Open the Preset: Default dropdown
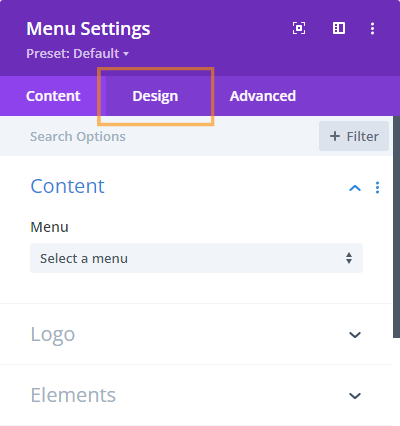Screen dimensions: 400x426 77,53
